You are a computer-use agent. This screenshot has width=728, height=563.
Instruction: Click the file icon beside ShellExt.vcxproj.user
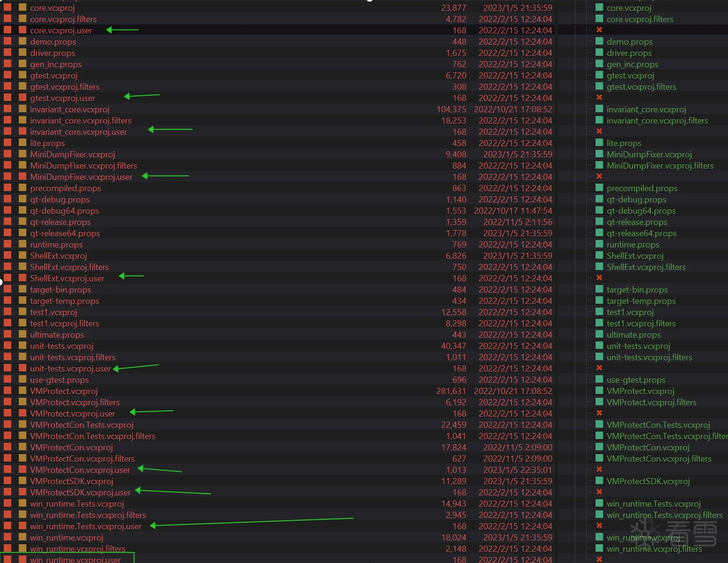pyautogui.click(x=23, y=278)
